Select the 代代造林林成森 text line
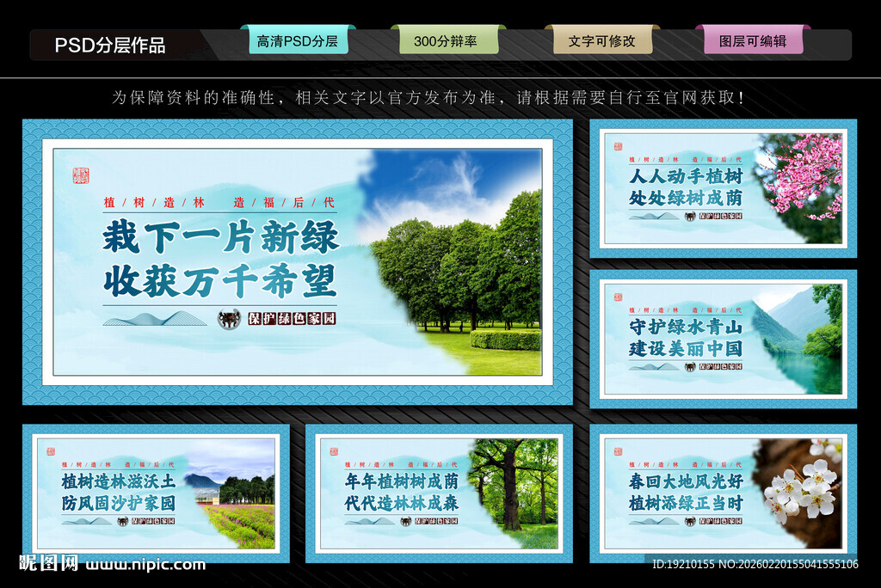This screenshot has width=881, height=588. pyautogui.click(x=402, y=503)
